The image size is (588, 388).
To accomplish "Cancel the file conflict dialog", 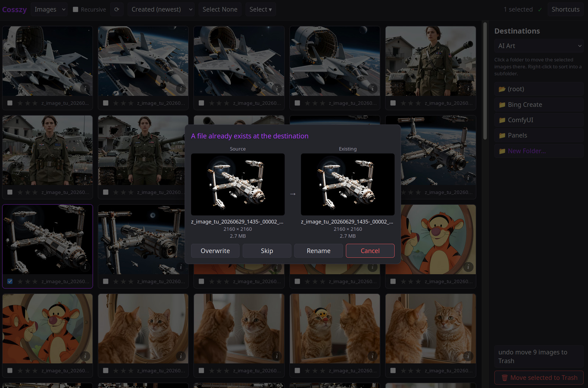I will 370,251.
